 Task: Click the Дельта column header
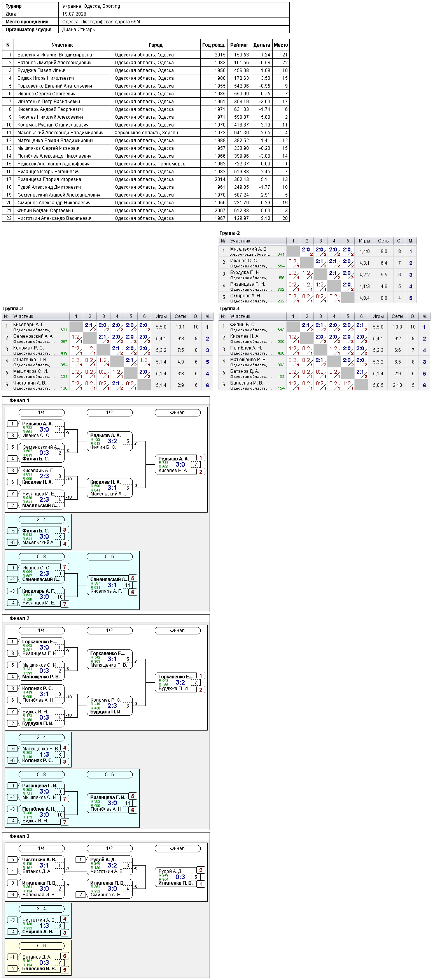pyautogui.click(x=262, y=45)
